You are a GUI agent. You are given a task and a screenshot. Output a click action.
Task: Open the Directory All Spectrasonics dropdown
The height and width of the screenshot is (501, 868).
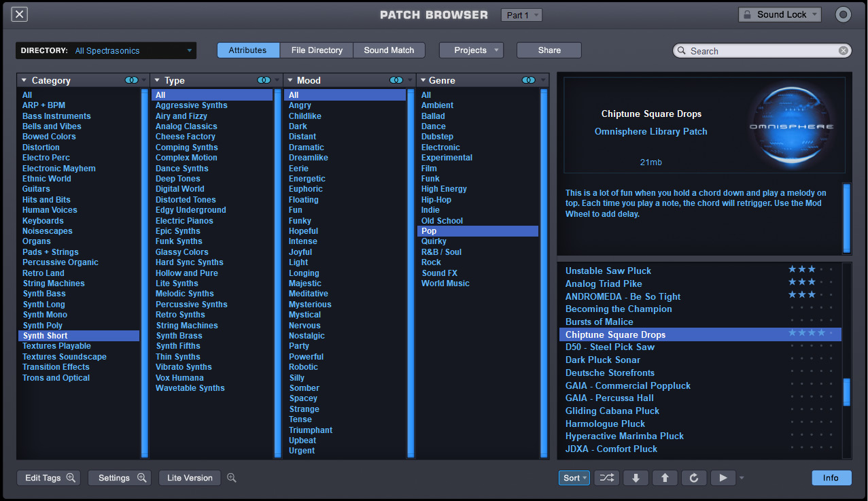106,50
